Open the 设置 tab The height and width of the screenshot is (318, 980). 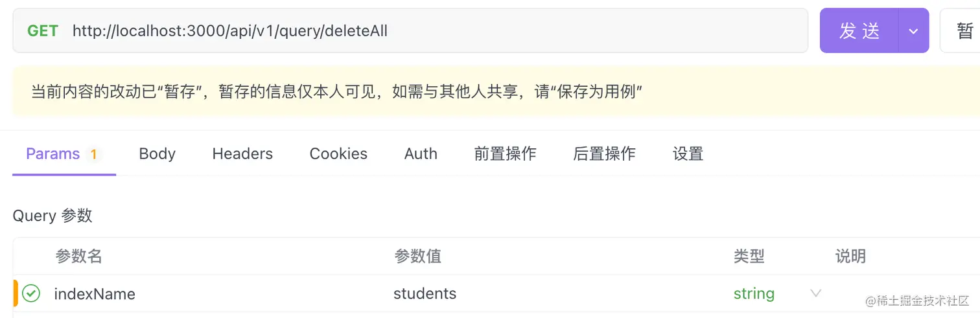click(x=688, y=153)
